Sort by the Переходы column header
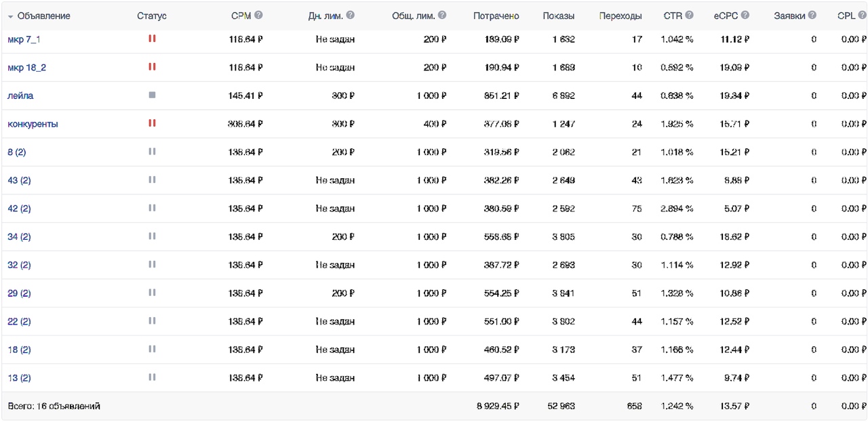Image resolution: width=868 pixels, height=422 pixels. click(x=620, y=16)
